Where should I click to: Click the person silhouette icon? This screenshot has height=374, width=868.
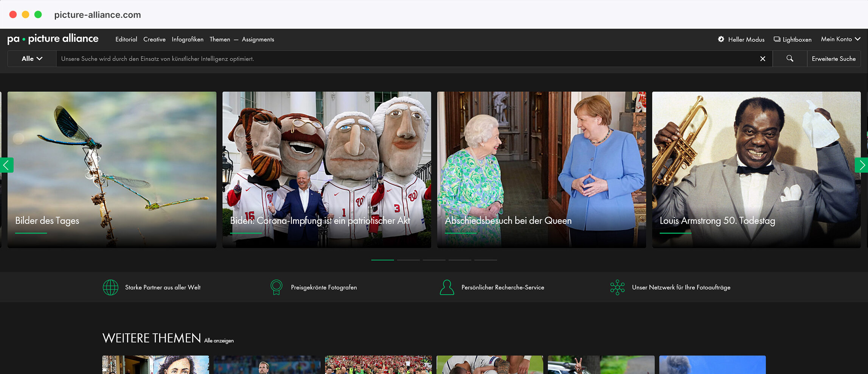[447, 287]
